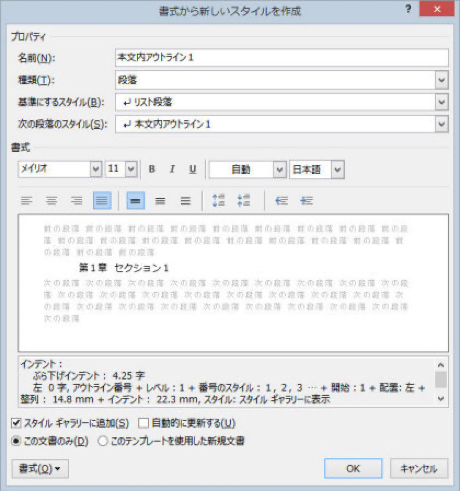The width and height of the screenshot is (460, 491).
Task: Increase paragraph spacing icon
Action: tap(219, 201)
